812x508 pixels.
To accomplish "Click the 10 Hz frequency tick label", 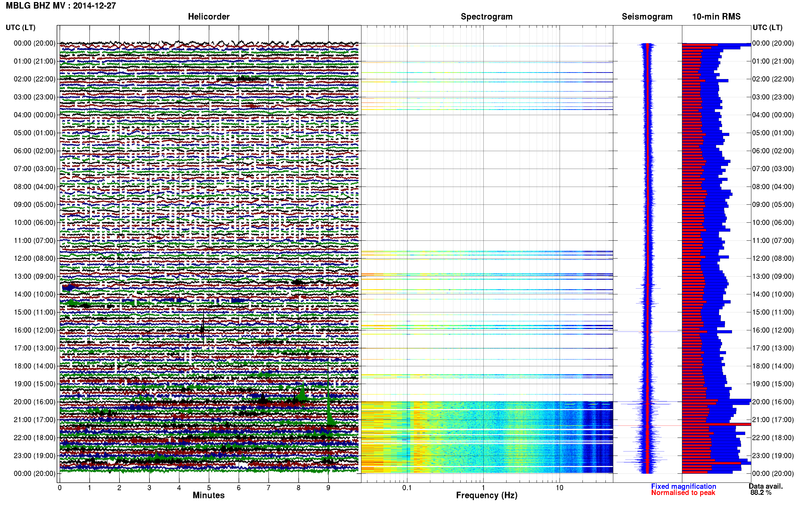I will [x=559, y=487].
